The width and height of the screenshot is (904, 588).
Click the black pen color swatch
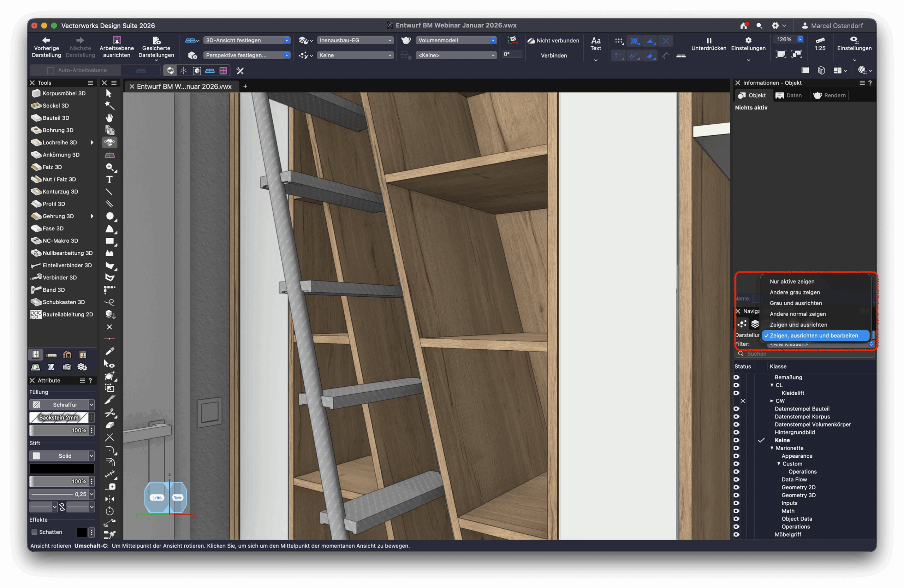(62, 469)
